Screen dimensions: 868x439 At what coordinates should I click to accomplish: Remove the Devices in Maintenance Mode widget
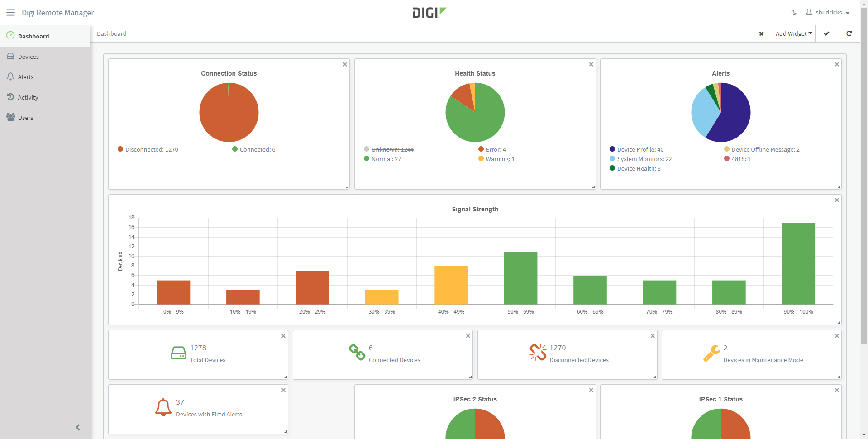click(837, 336)
